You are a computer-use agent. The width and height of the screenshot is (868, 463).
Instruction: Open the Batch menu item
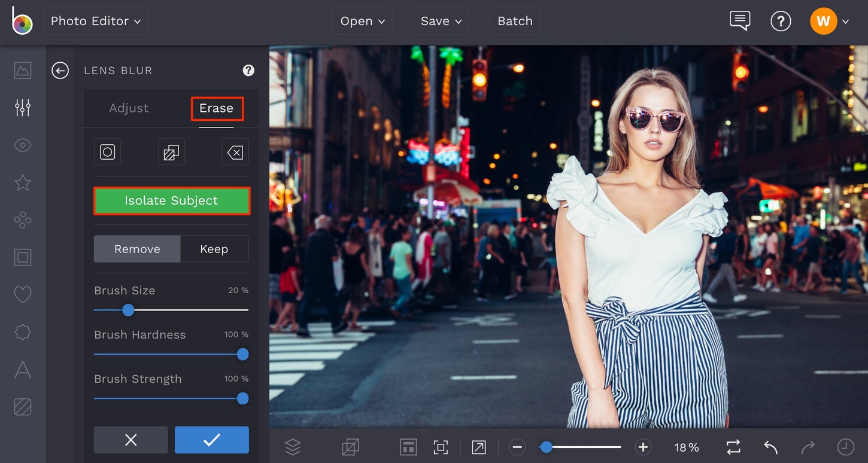(x=515, y=21)
